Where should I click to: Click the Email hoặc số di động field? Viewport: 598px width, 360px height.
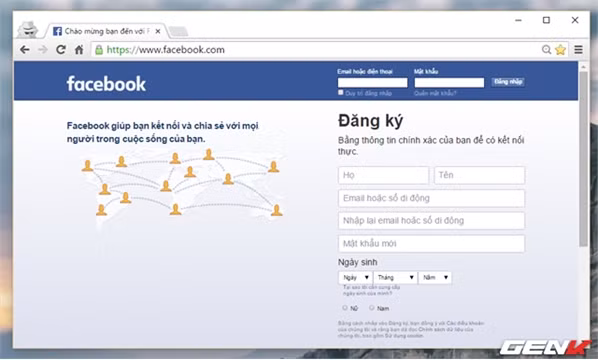[431, 198]
